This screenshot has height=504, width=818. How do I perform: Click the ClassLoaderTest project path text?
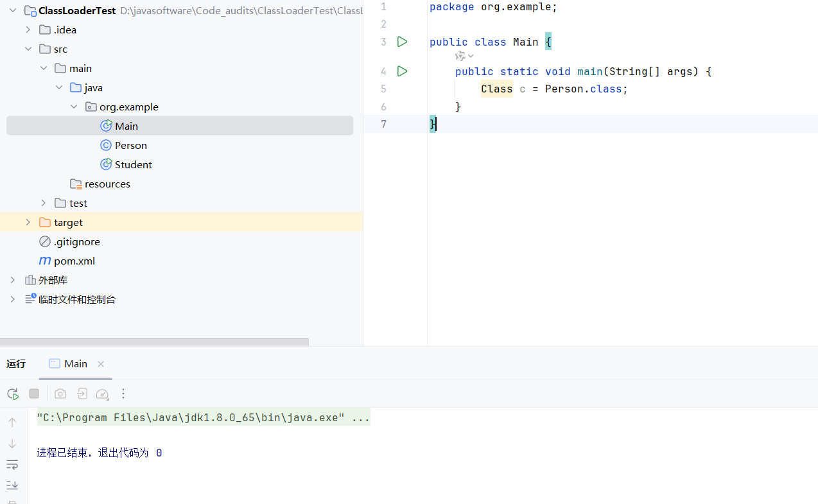coord(242,10)
